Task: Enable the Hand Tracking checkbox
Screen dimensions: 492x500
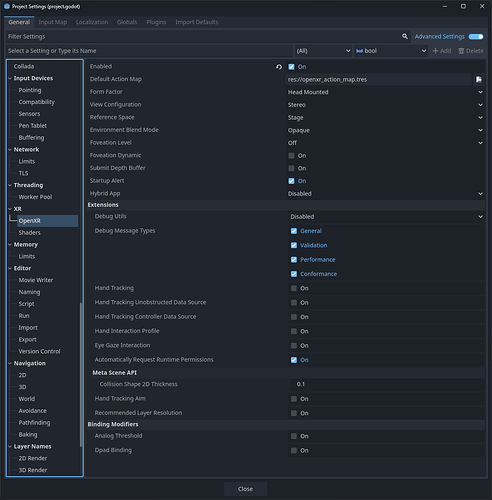Action: click(294, 288)
